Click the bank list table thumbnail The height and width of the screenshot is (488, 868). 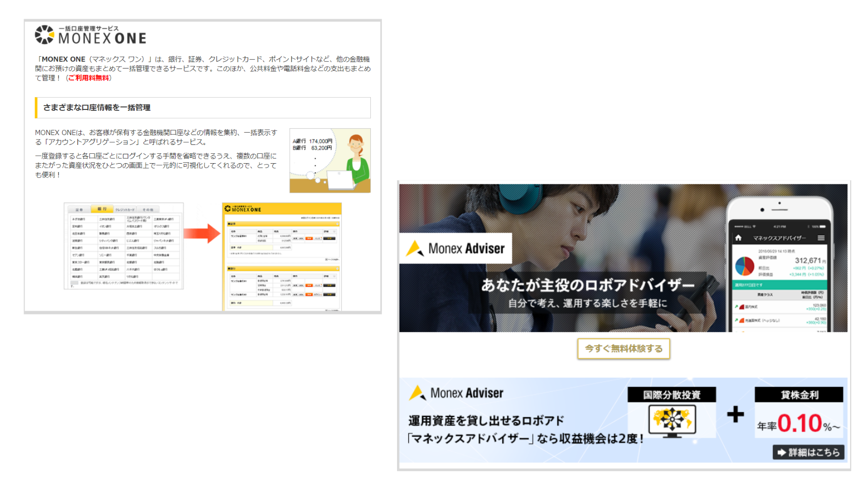coord(124,245)
